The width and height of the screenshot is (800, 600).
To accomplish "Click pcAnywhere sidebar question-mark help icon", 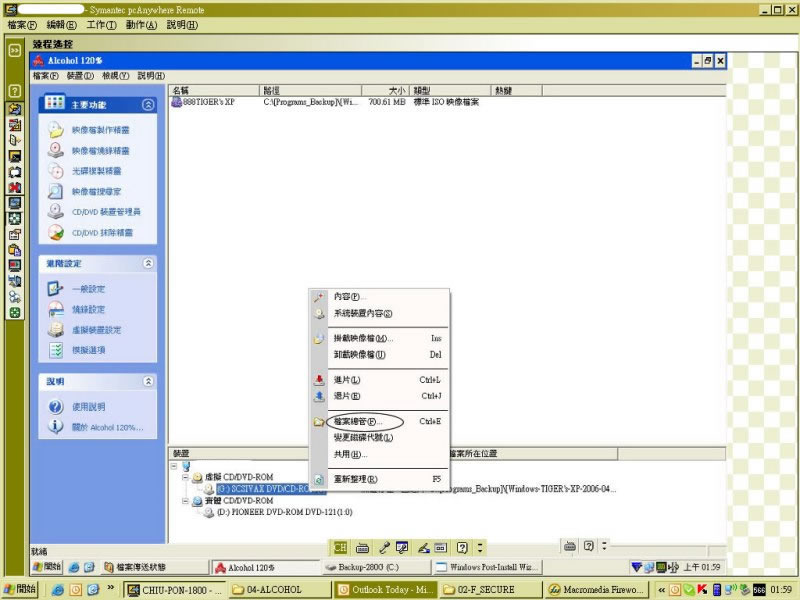I will 15,91.
